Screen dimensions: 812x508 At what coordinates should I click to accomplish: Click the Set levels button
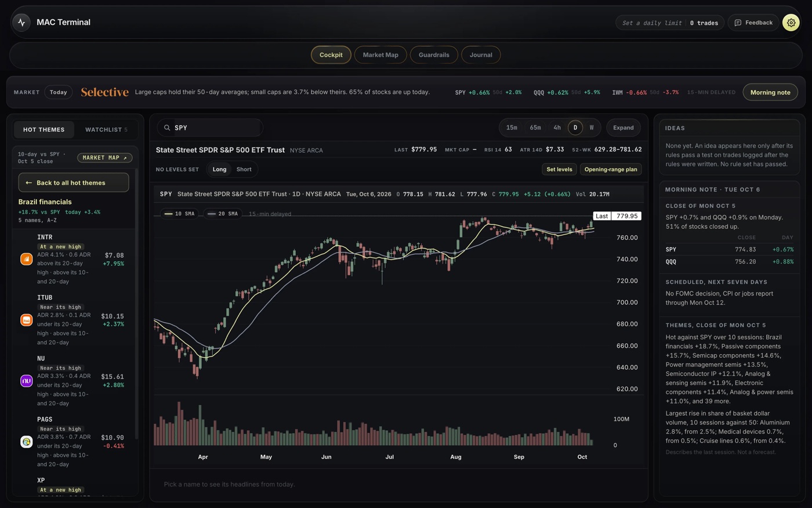(x=559, y=170)
